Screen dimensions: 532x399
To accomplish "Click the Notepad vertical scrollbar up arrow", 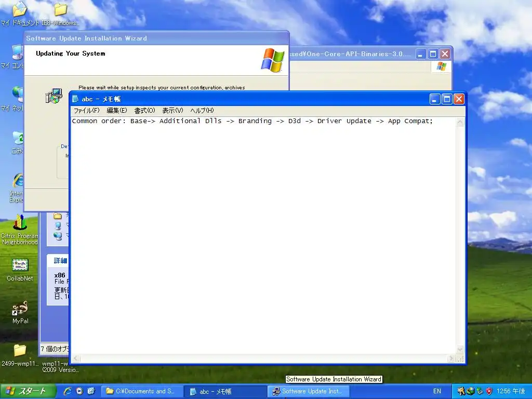I will point(460,122).
